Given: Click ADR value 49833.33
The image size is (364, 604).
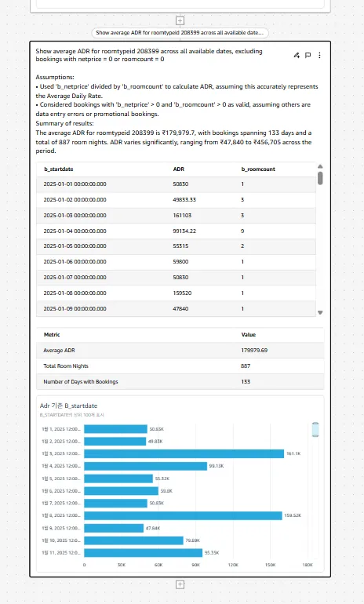Looking at the screenshot, I should (184, 200).
